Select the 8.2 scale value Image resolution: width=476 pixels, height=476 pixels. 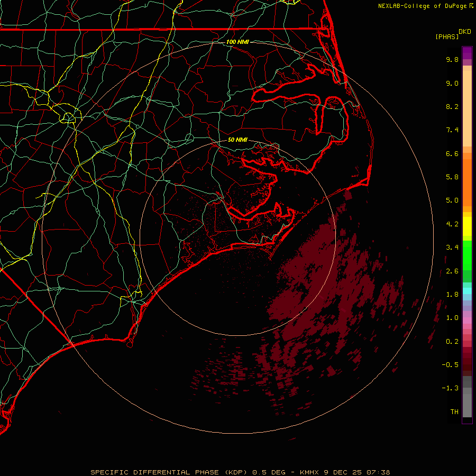(x=452, y=106)
